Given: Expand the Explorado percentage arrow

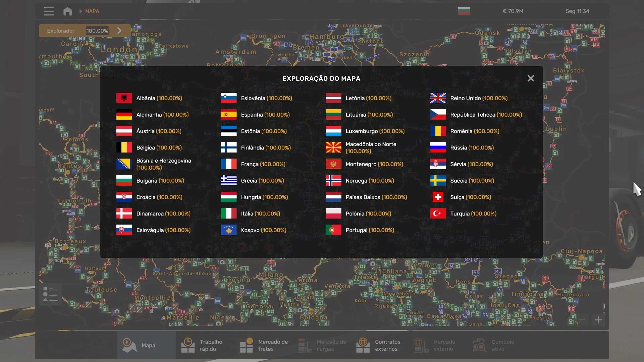Looking at the screenshot, I should click(119, 31).
